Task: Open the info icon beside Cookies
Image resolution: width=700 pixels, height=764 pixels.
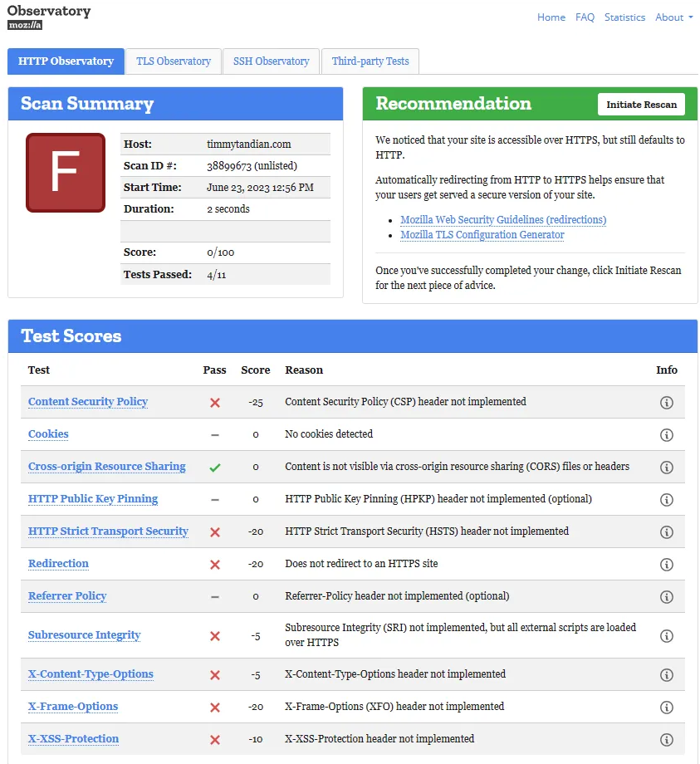Action: pyautogui.click(x=667, y=434)
